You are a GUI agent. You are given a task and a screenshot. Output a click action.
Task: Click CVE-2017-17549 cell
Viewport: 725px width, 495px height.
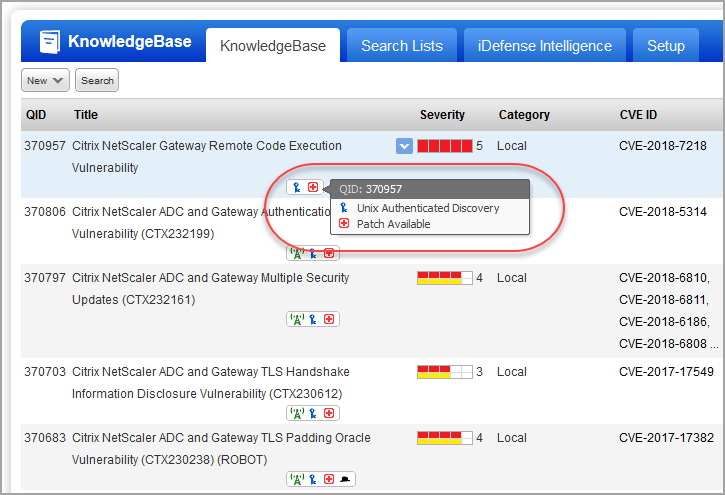point(666,372)
